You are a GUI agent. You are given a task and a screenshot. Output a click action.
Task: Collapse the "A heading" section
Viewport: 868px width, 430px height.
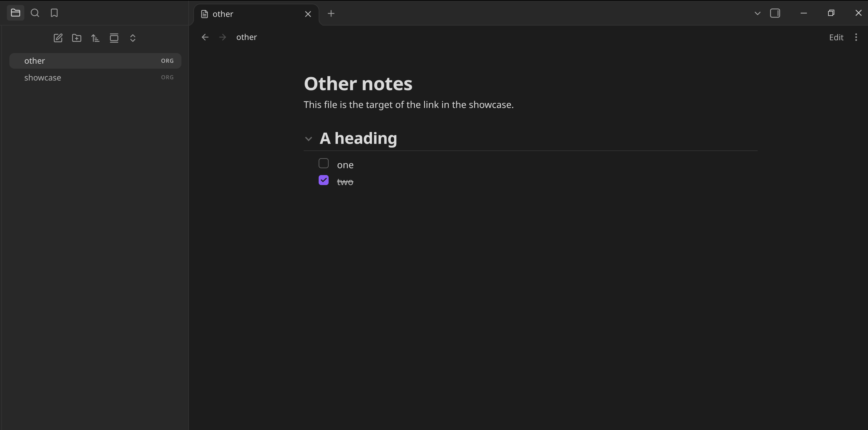308,139
